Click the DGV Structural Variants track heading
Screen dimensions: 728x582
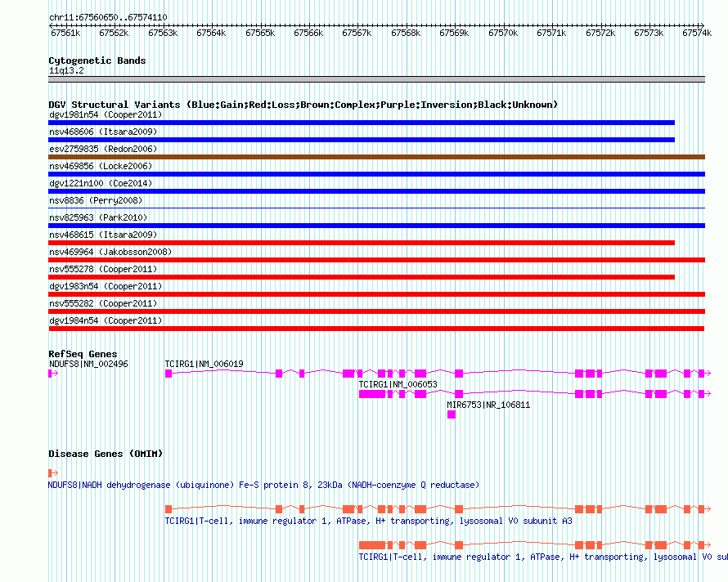click(x=303, y=105)
